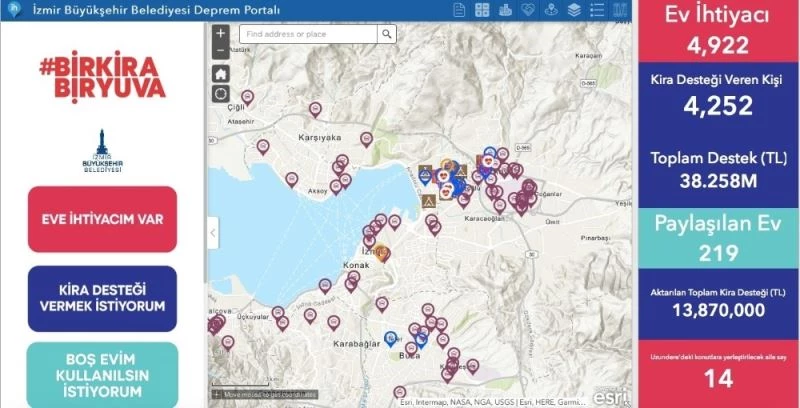Click inside the Find address or place field
This screenshot has width=800, height=408.
point(307,34)
